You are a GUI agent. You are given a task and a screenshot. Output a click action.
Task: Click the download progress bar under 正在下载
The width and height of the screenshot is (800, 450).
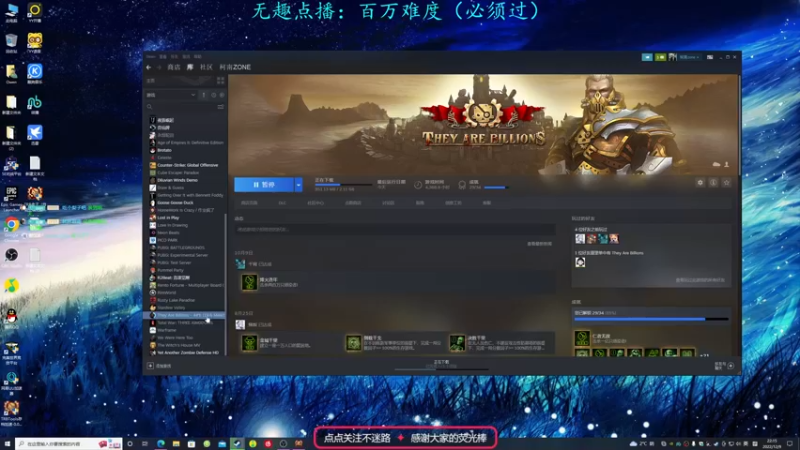click(343, 185)
